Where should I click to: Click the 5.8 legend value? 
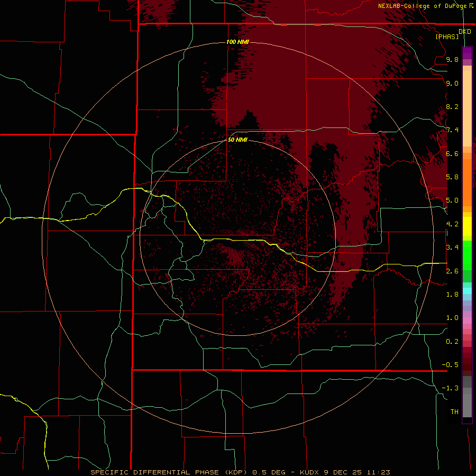point(452,177)
